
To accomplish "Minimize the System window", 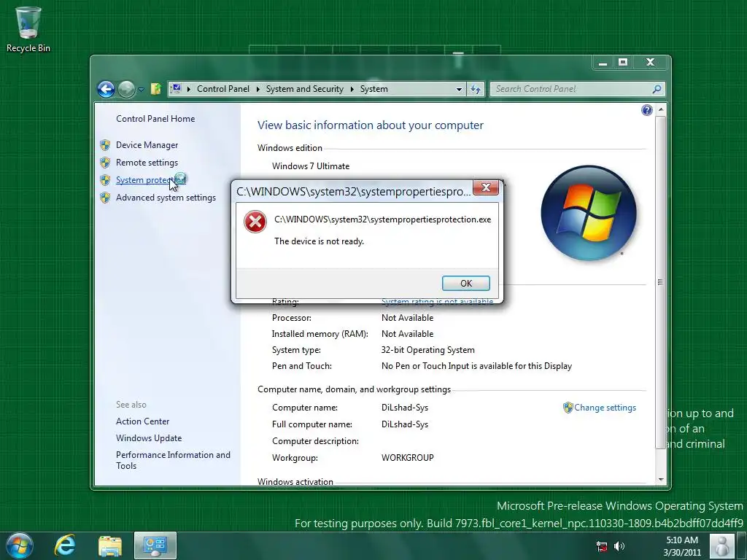I will (603, 63).
